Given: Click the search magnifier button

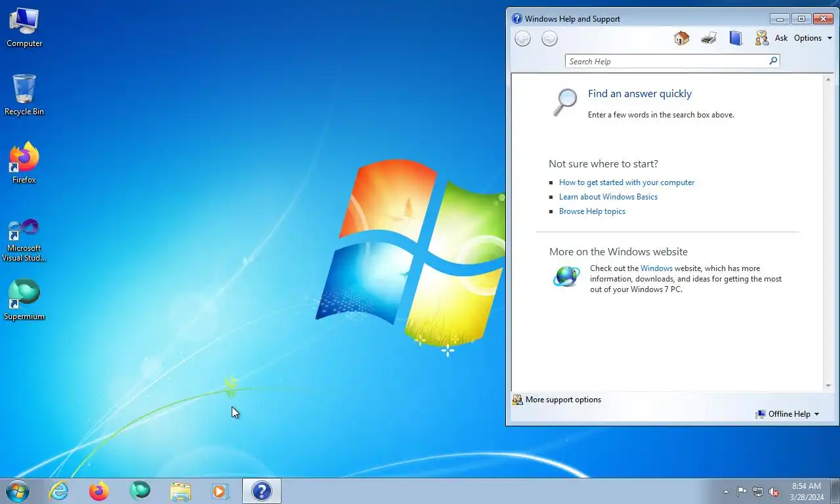Looking at the screenshot, I should [x=773, y=61].
